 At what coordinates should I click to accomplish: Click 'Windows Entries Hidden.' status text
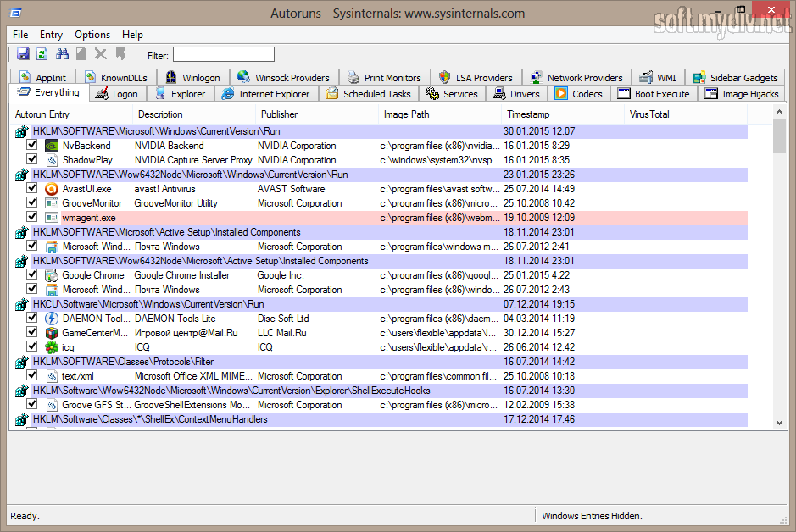click(x=592, y=516)
